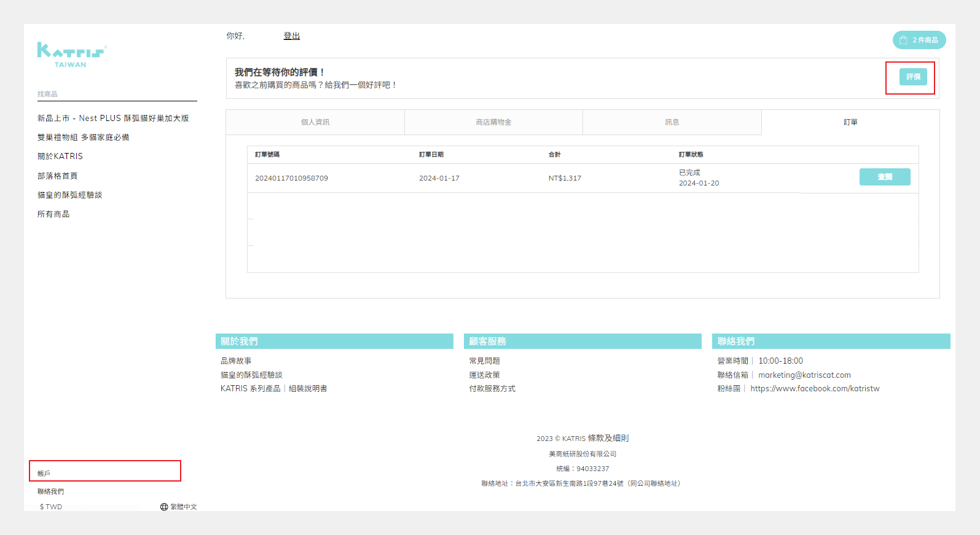Click the Facebook fan page URL
The image size is (980, 535).
coord(815,389)
